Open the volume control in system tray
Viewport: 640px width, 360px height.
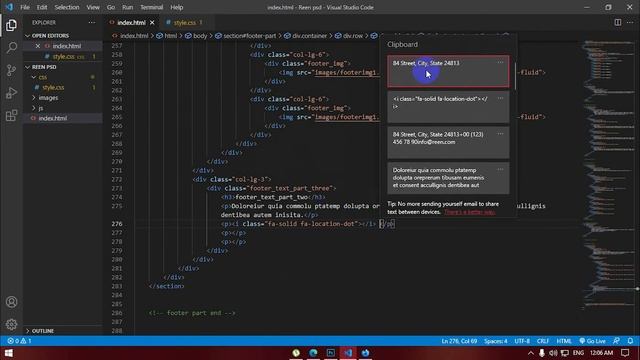(553, 353)
